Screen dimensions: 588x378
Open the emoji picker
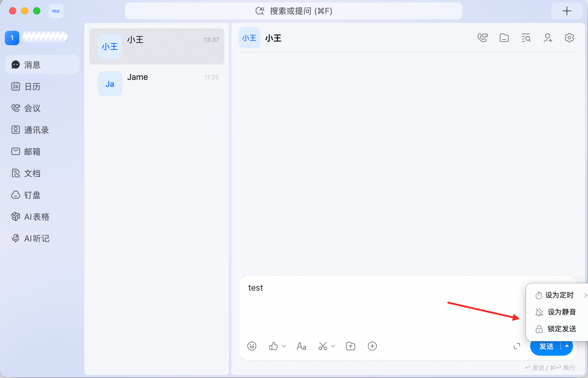[x=252, y=346]
